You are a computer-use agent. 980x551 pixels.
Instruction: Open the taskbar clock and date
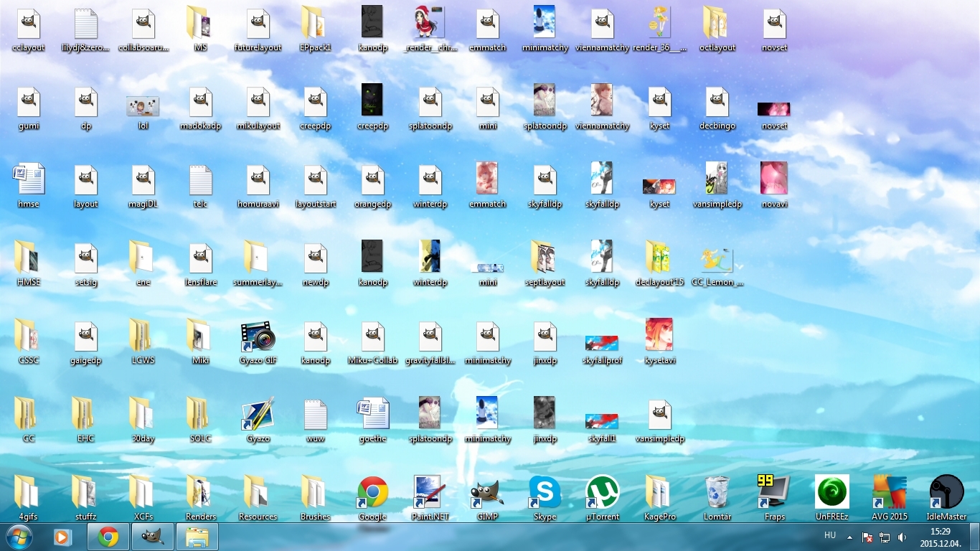[x=940, y=537]
